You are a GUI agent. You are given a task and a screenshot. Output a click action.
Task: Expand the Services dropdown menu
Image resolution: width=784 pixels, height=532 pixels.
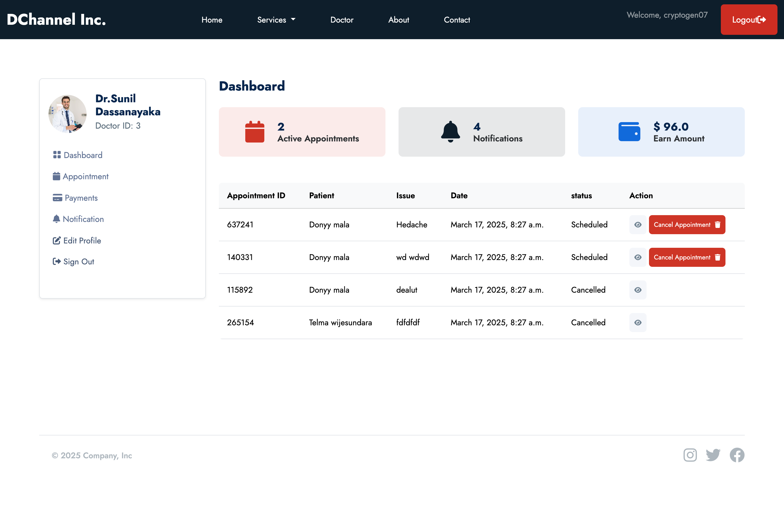point(276,20)
